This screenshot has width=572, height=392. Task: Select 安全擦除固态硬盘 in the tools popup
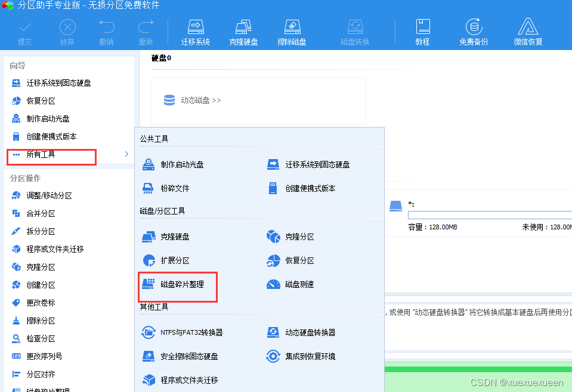tap(180, 356)
